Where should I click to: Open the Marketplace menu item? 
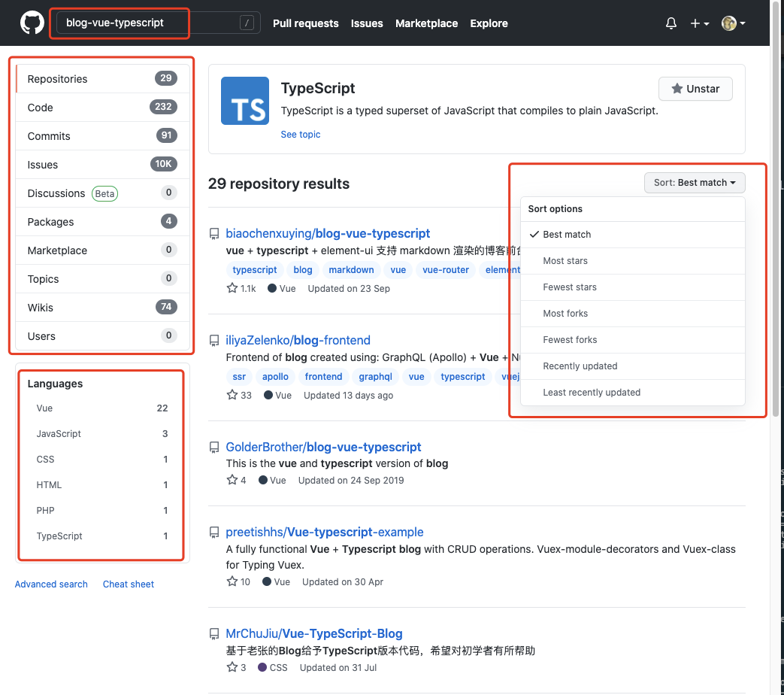click(426, 23)
